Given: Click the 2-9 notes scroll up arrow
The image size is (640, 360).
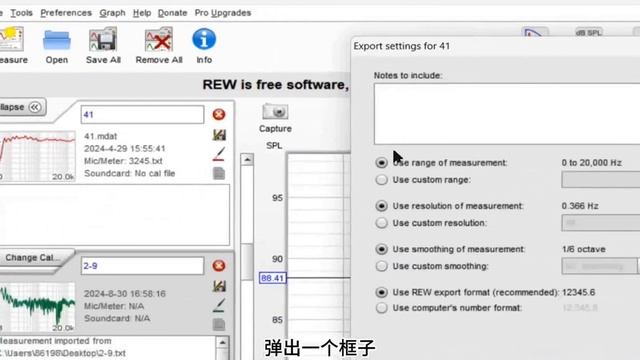Looking at the screenshot, I should (x=222, y=342).
